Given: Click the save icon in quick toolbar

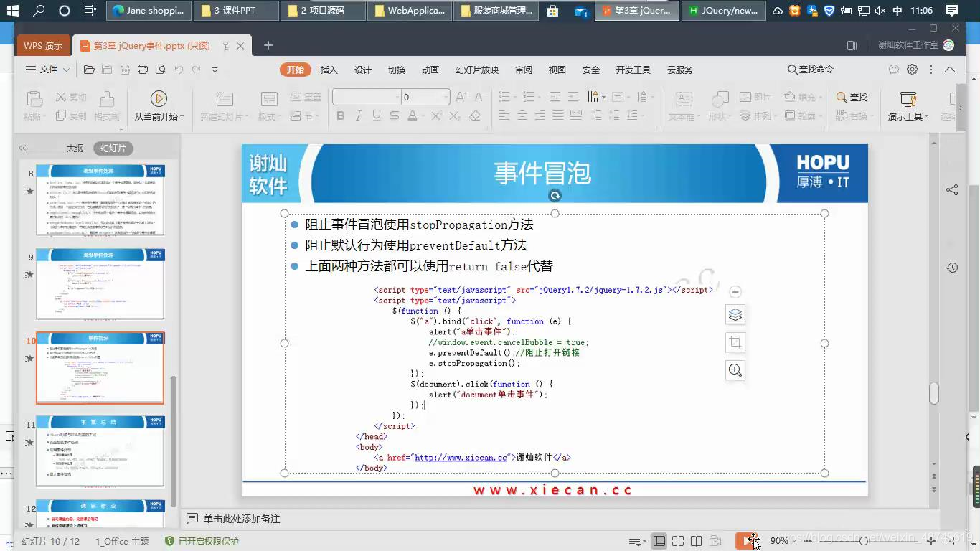Looking at the screenshot, I should tap(107, 70).
